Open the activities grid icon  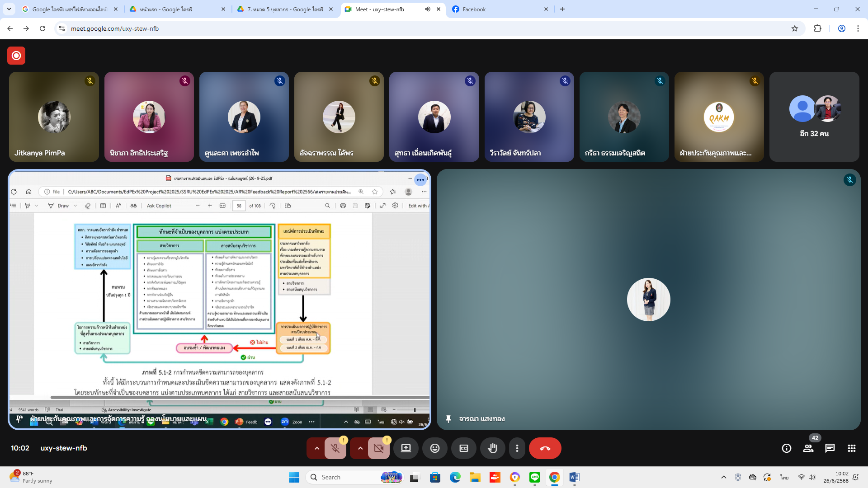pos(851,448)
